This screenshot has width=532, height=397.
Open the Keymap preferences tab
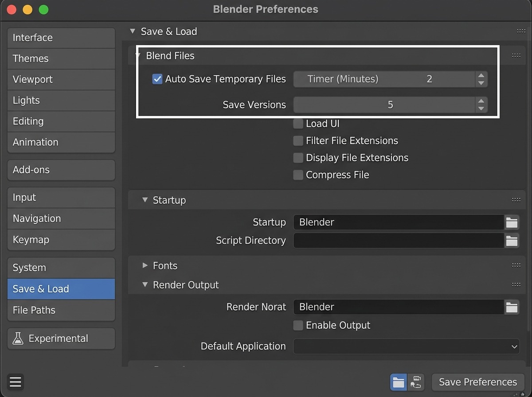pyautogui.click(x=61, y=240)
